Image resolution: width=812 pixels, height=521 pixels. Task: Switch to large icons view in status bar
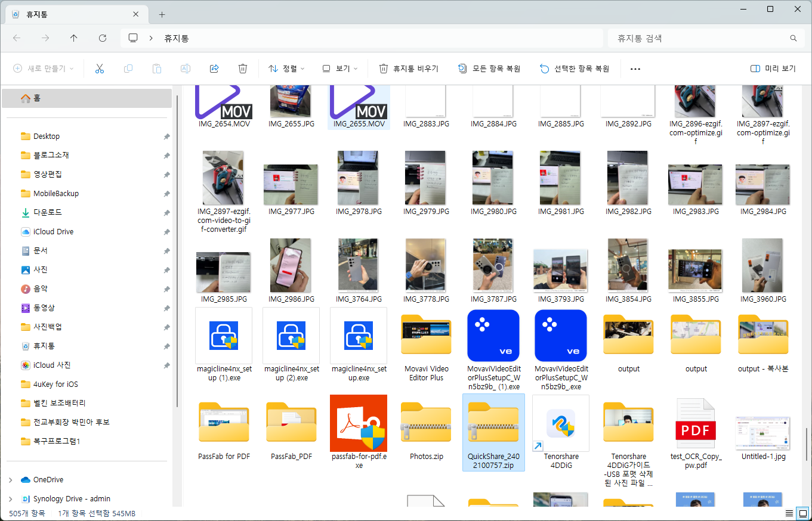pyautogui.click(x=803, y=513)
